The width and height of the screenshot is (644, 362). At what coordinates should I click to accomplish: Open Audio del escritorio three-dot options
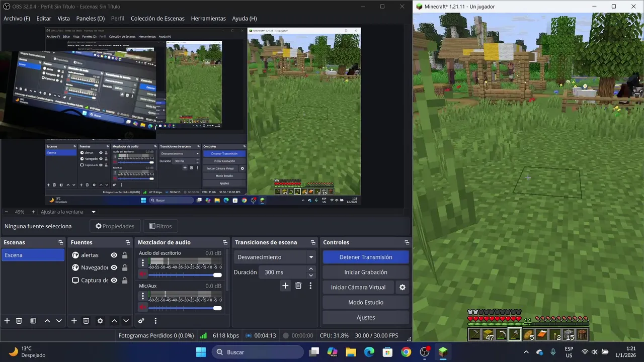coord(143,262)
